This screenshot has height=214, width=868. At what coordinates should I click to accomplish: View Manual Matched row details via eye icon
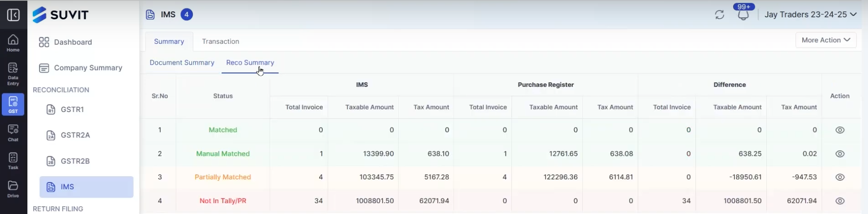tap(840, 154)
